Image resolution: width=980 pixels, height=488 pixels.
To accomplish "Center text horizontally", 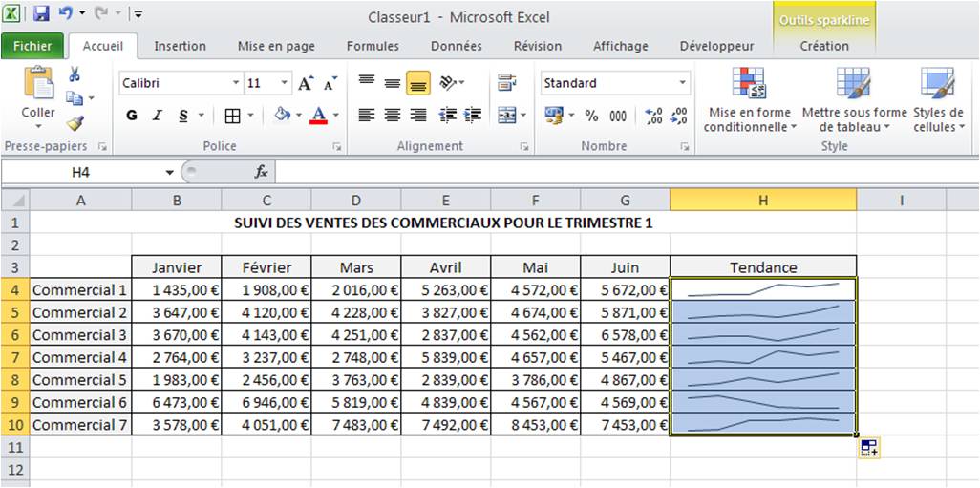I will pos(393,116).
